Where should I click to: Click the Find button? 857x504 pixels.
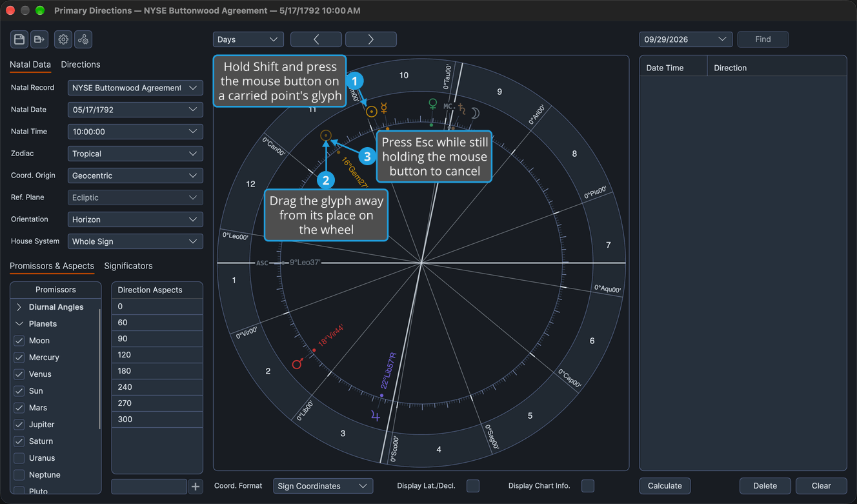point(763,39)
